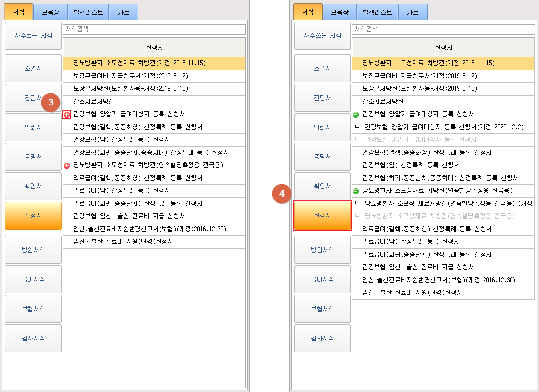The image size is (539, 392).
Task: Click the highlighted 신청서 button in right panel
Action: (x=323, y=216)
